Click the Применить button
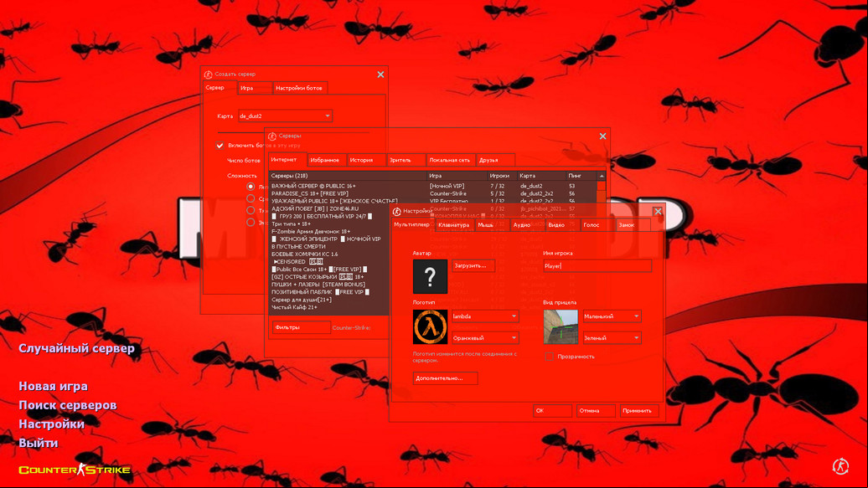The image size is (868, 488). 638,410
